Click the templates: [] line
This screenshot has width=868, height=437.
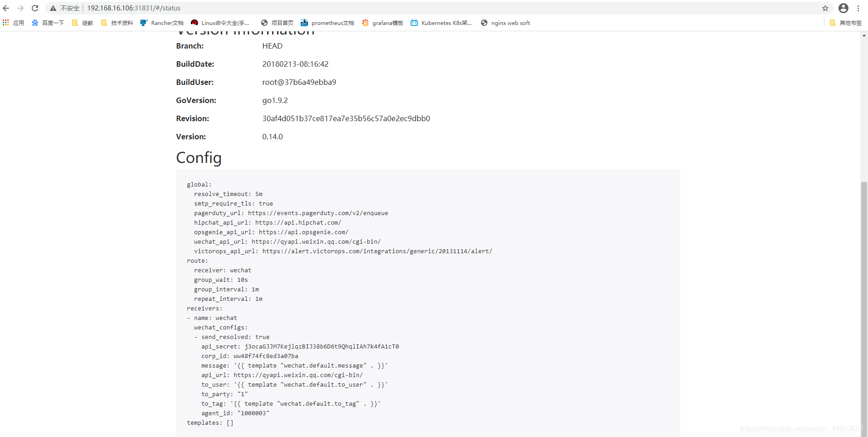tap(210, 422)
